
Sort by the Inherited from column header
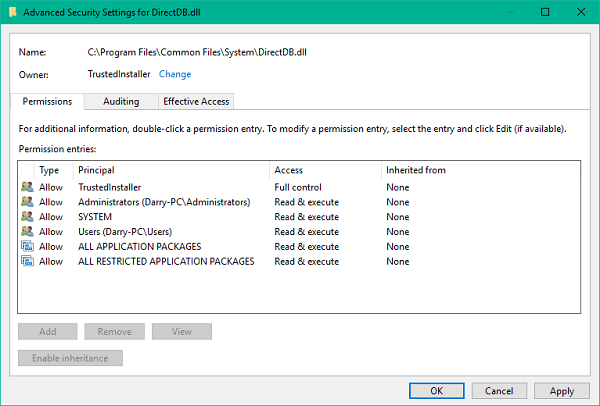pos(481,170)
